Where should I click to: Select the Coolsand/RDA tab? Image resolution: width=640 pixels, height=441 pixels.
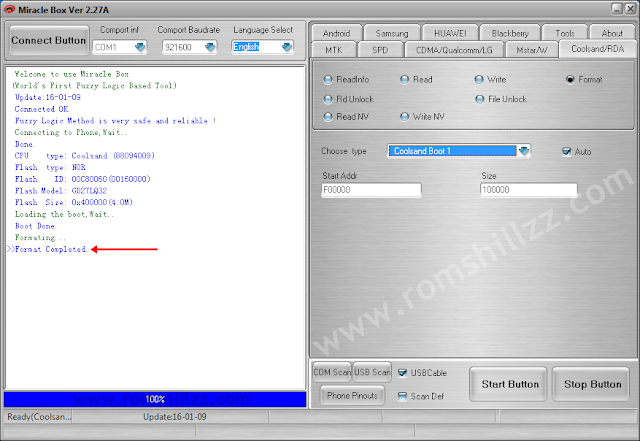coord(598,49)
